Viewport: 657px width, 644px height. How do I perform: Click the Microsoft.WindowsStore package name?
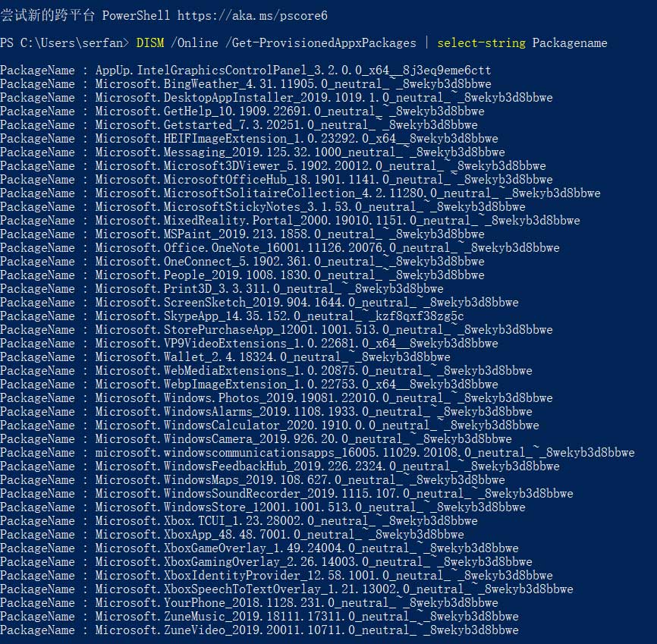(310, 507)
